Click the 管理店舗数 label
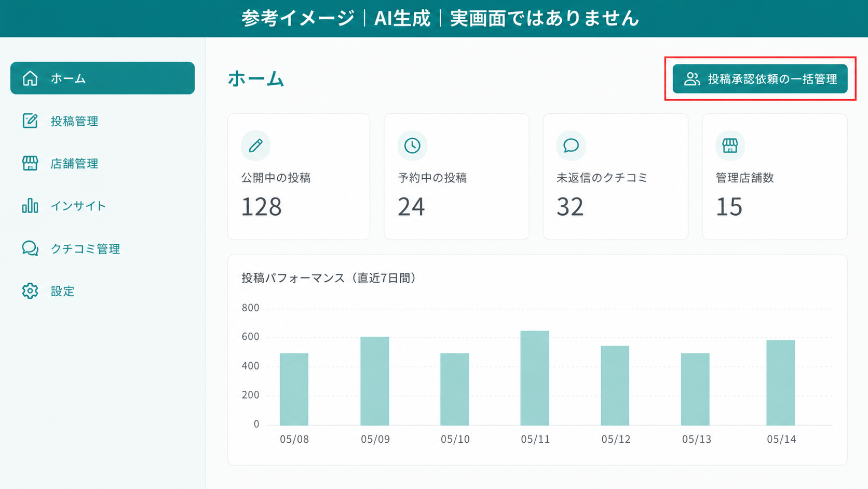Viewport: 868px width, 489px height. click(745, 178)
